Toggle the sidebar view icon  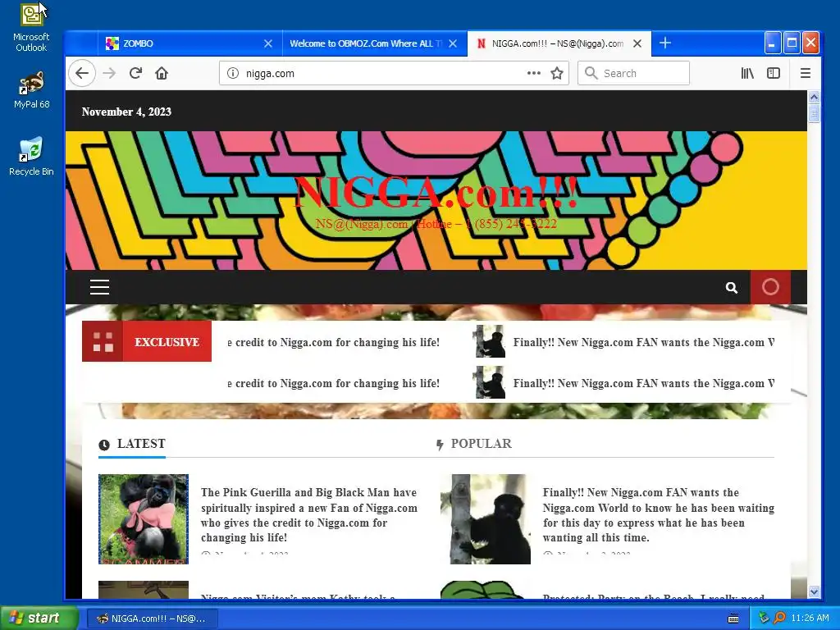pyautogui.click(x=774, y=73)
